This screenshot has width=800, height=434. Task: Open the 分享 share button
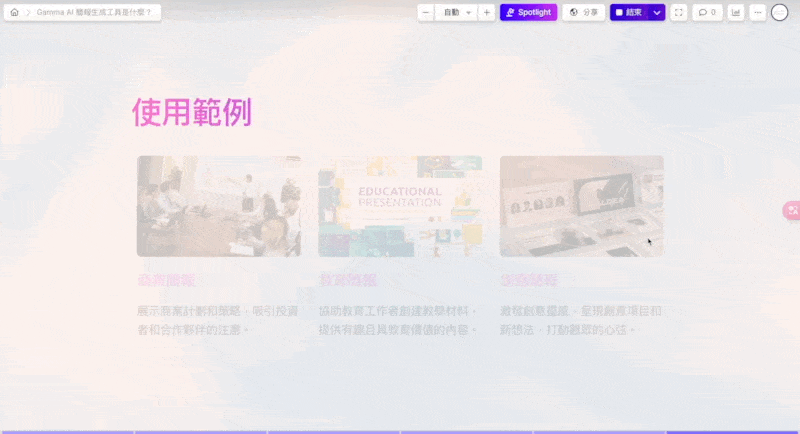583,12
